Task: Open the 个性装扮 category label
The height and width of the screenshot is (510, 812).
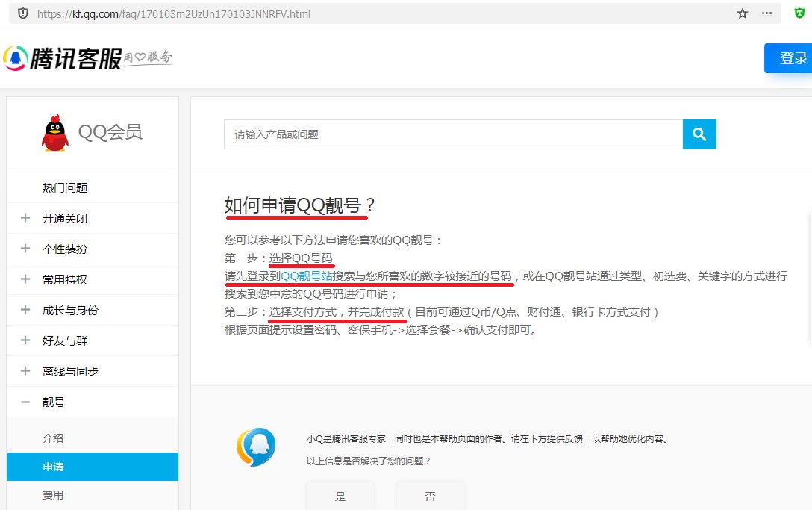Action: point(65,249)
